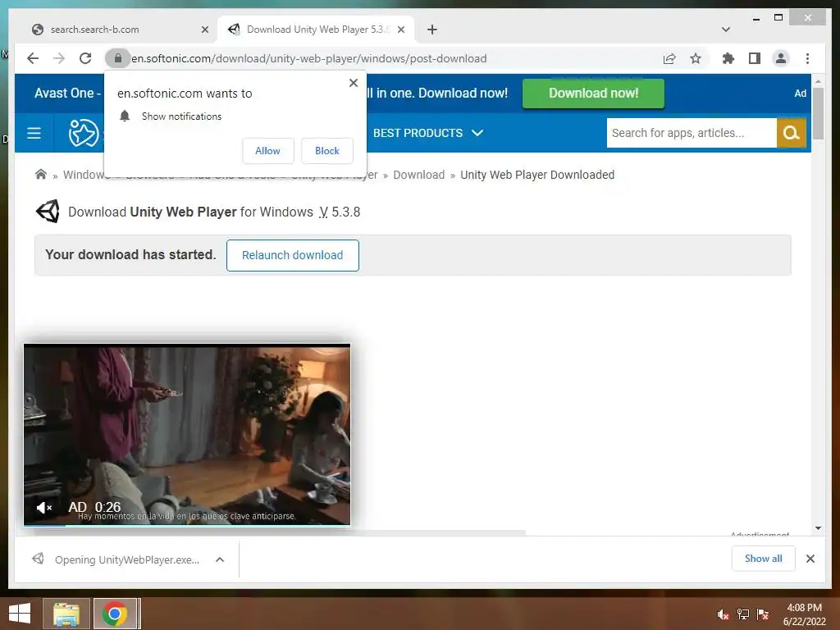Close the Unity Web Player tab

[x=400, y=30]
